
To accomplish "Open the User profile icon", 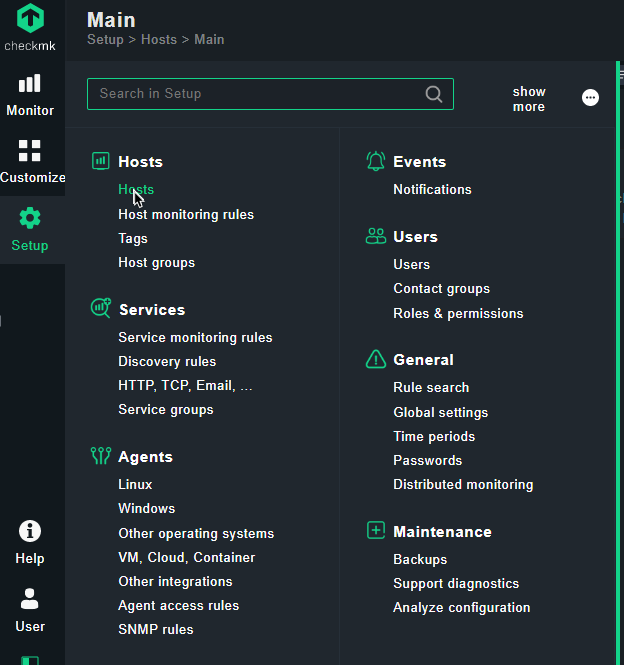I will coord(30,598).
